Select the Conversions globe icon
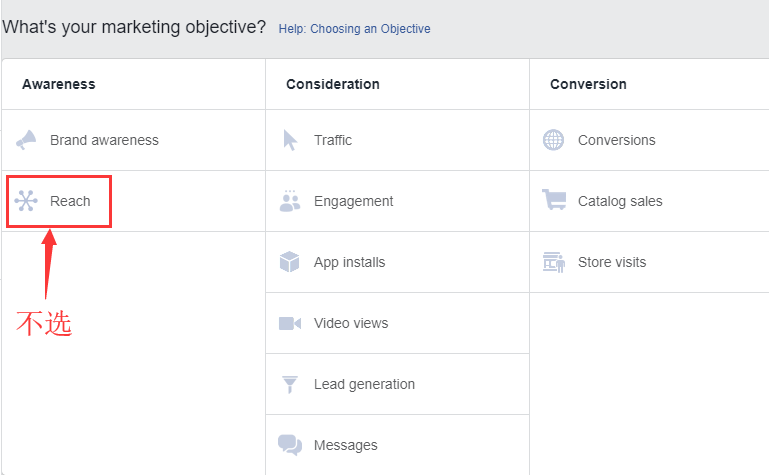769x475 pixels. (553, 140)
